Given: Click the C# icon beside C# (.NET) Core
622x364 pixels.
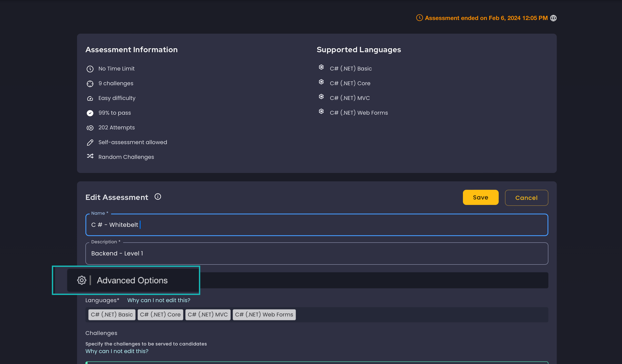Looking at the screenshot, I should [x=321, y=82].
